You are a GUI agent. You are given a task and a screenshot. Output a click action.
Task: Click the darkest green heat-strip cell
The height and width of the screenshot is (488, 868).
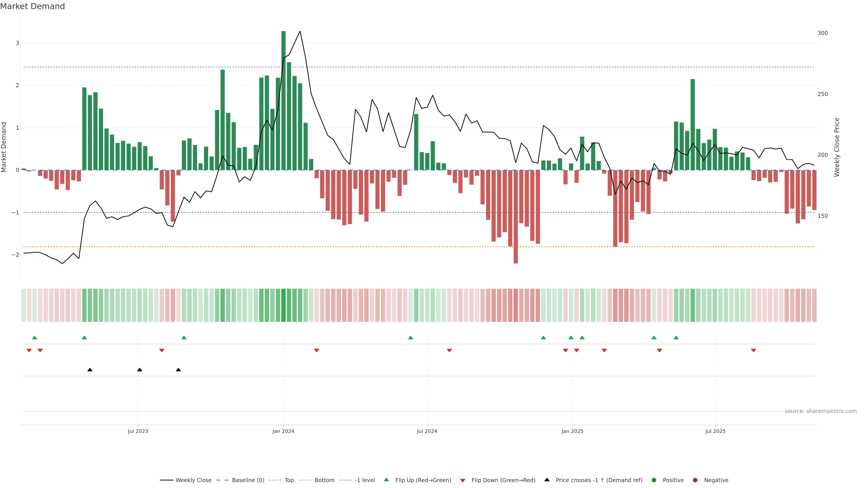pos(283,305)
